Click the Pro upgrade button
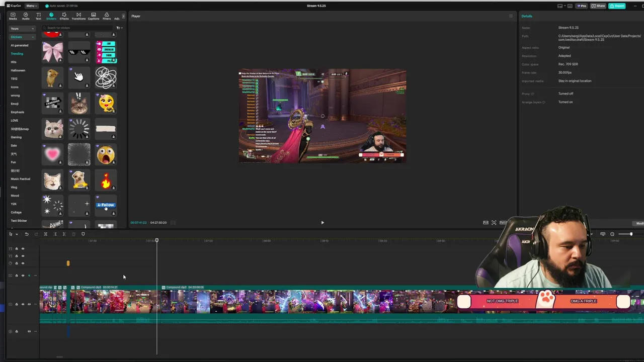The image size is (644, 362). (582, 6)
